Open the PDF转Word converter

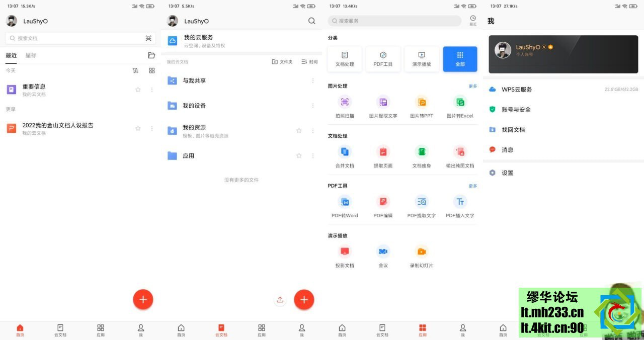pos(345,202)
